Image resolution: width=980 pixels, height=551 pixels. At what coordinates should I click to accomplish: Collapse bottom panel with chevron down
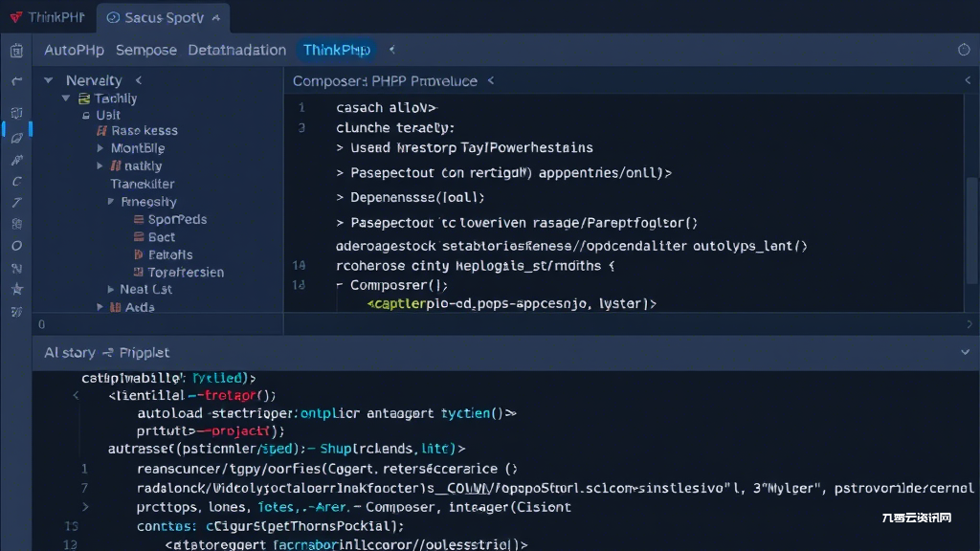click(965, 352)
